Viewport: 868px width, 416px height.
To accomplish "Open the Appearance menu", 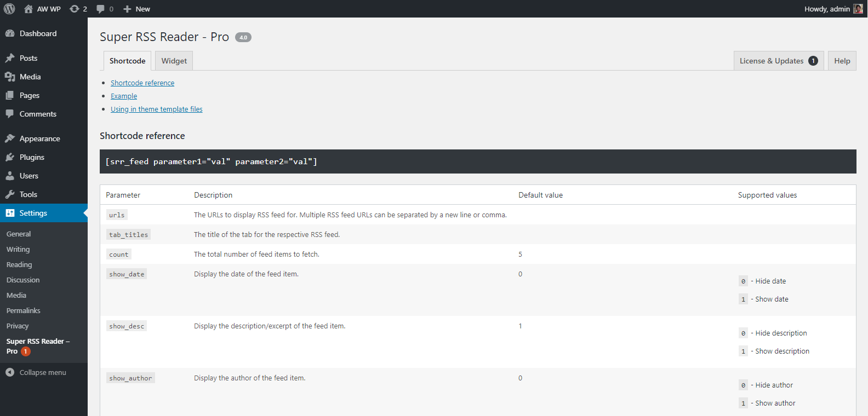I will 39,138.
